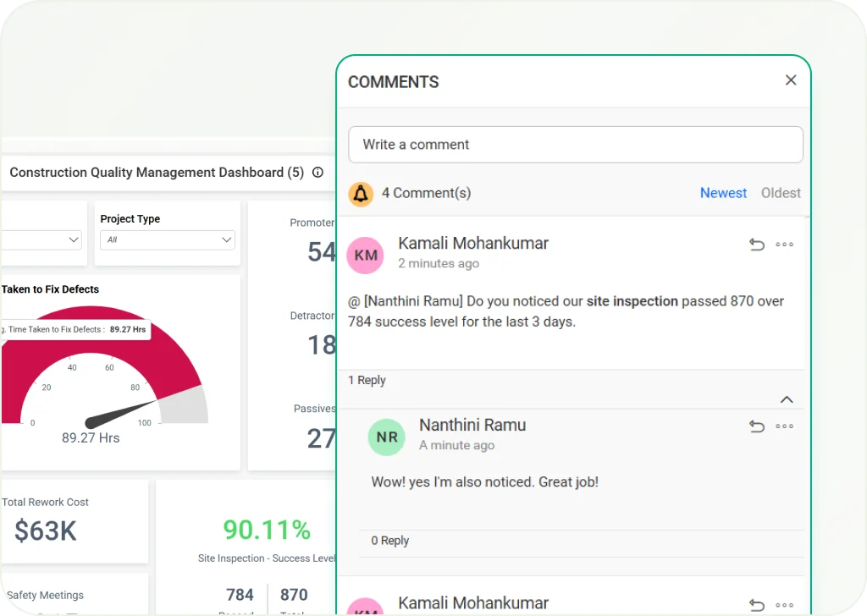Click the NR avatar of Nanthini Ramu
867x616 pixels.
tap(387, 437)
